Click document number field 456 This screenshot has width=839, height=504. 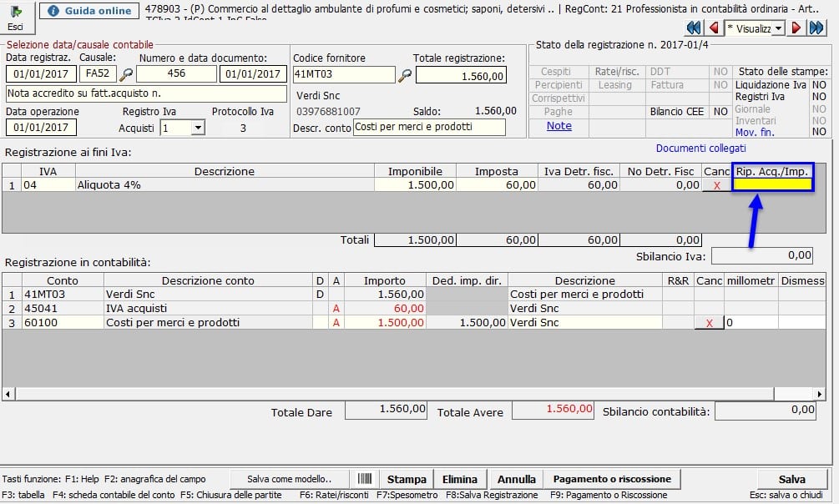pos(177,73)
